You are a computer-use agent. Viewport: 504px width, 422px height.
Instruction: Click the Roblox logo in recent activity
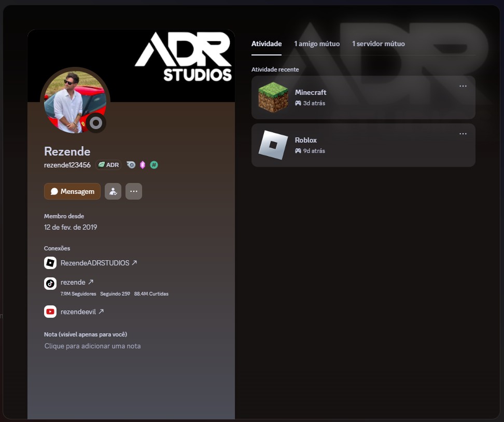point(273,145)
